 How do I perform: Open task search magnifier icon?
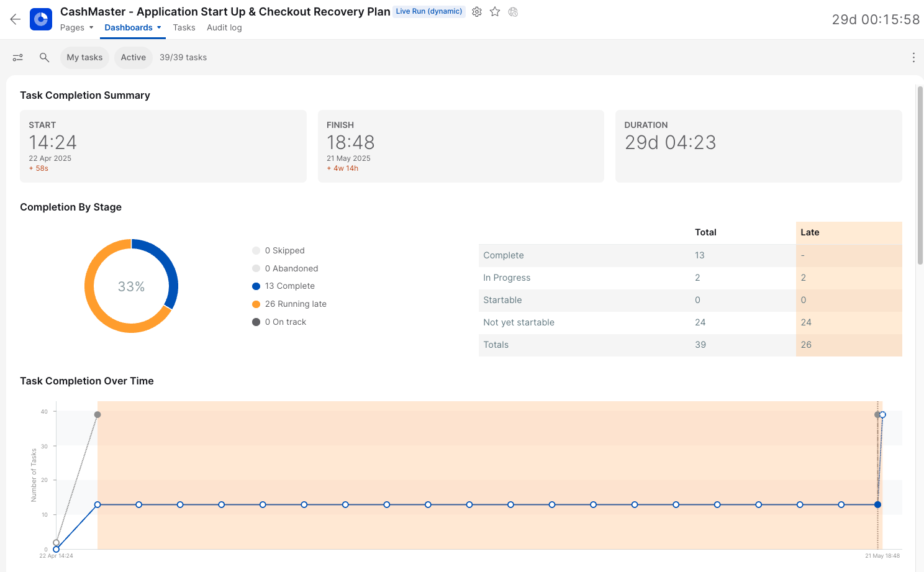tap(44, 57)
